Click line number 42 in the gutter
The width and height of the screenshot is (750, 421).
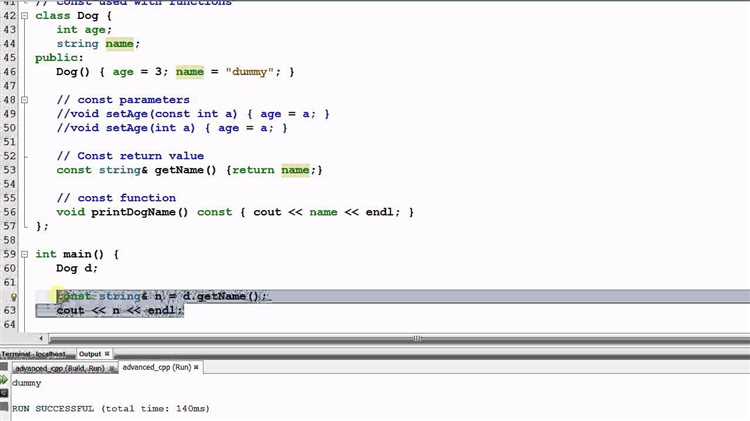pos(10,16)
